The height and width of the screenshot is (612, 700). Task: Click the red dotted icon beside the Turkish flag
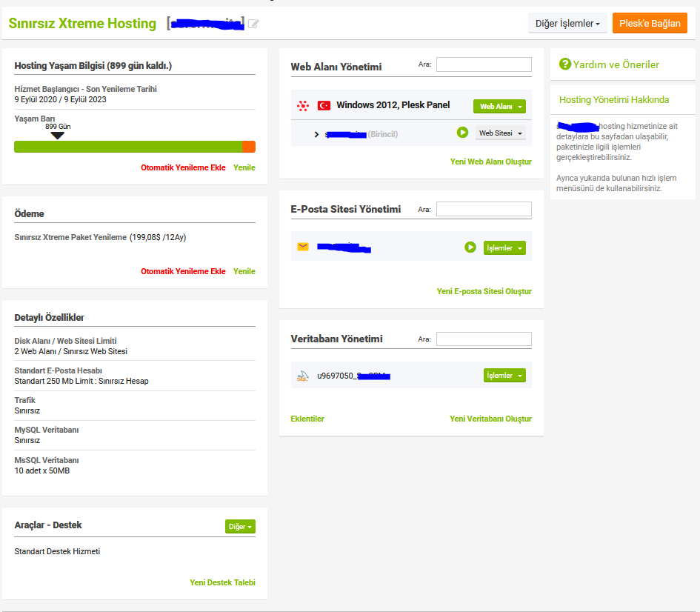(303, 106)
